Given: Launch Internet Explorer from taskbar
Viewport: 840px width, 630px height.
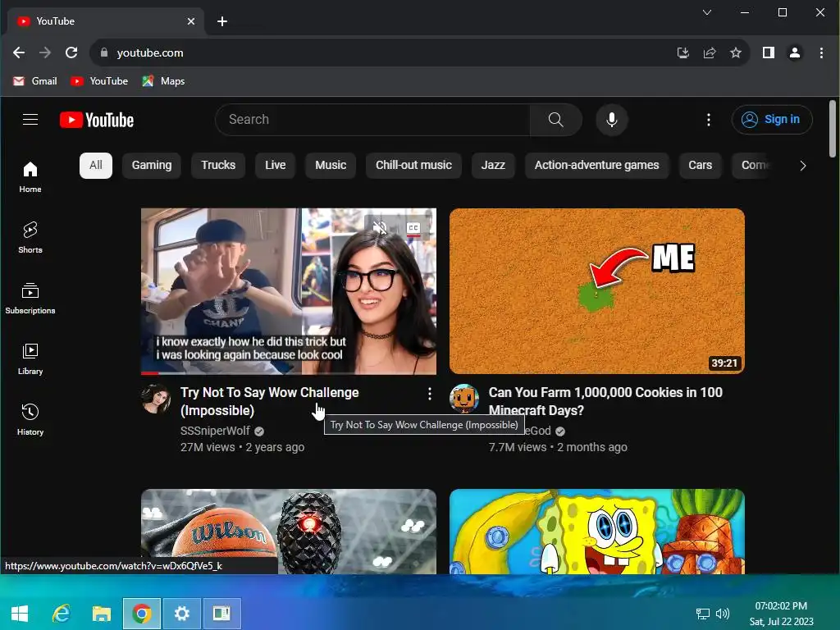Looking at the screenshot, I should coord(61,613).
